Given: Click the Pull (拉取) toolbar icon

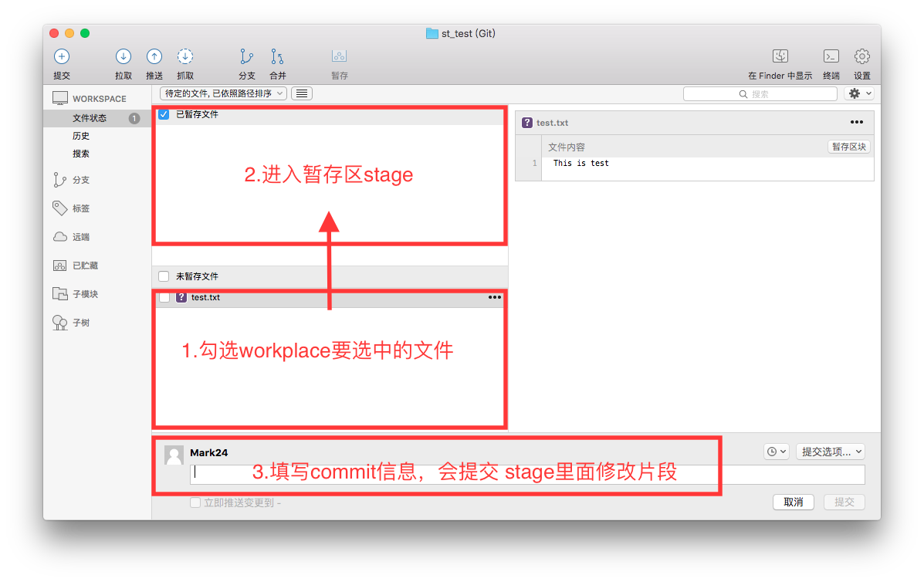Looking at the screenshot, I should click(124, 56).
